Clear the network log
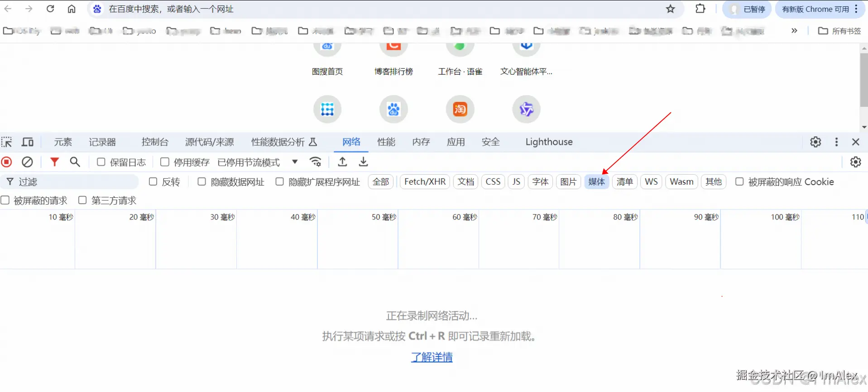868x392 pixels. pos(28,162)
